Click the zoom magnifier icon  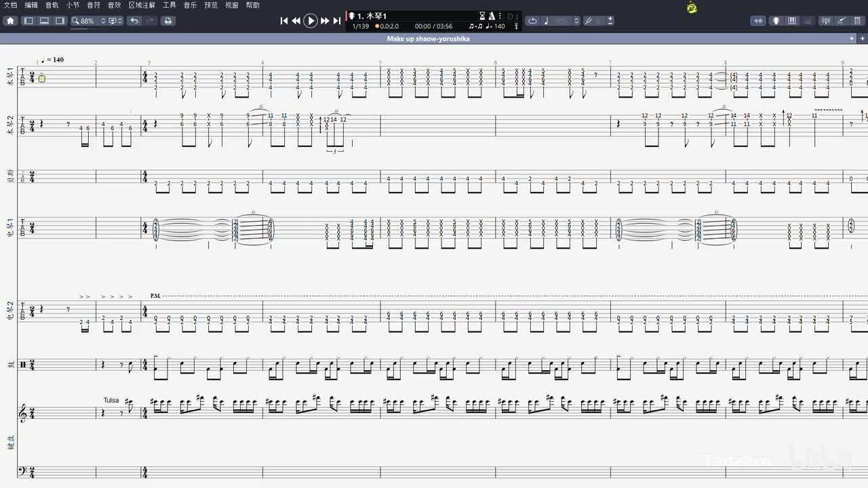click(x=75, y=21)
